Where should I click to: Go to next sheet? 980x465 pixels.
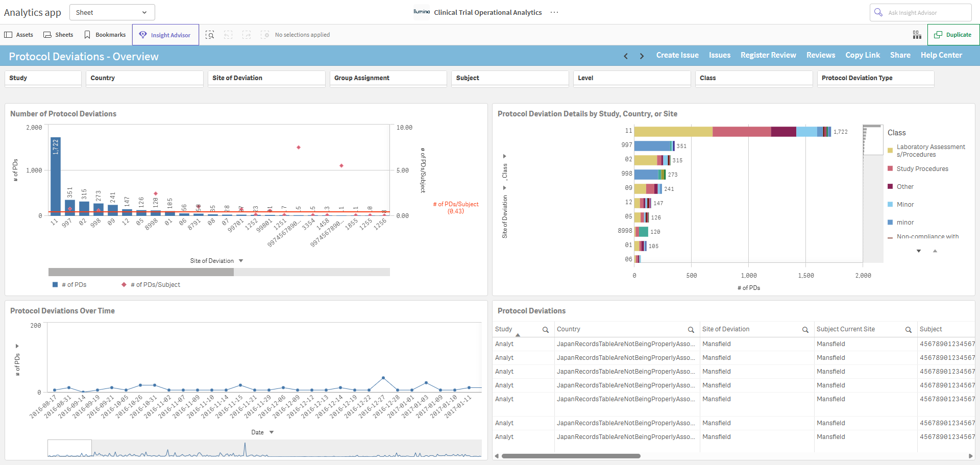642,56
